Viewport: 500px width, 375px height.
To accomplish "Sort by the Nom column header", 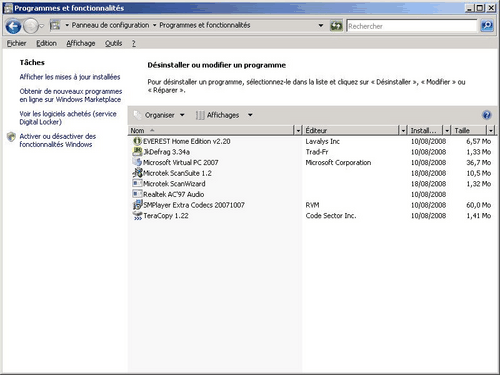I will [x=211, y=130].
